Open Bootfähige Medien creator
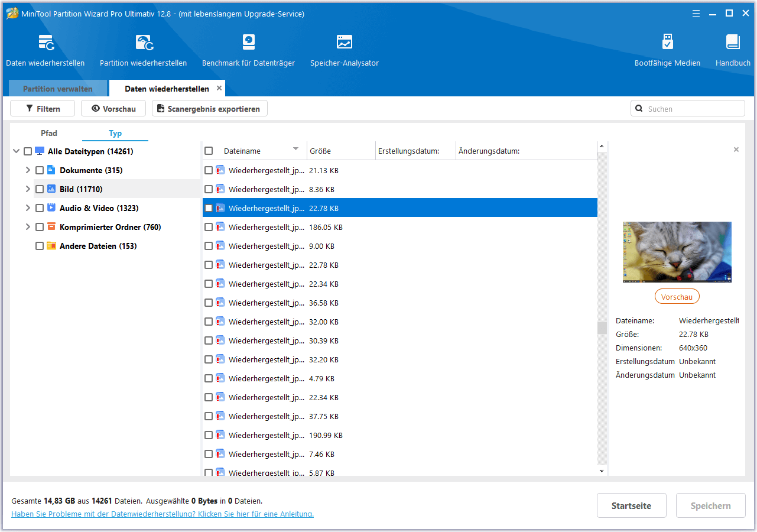 coord(667,50)
